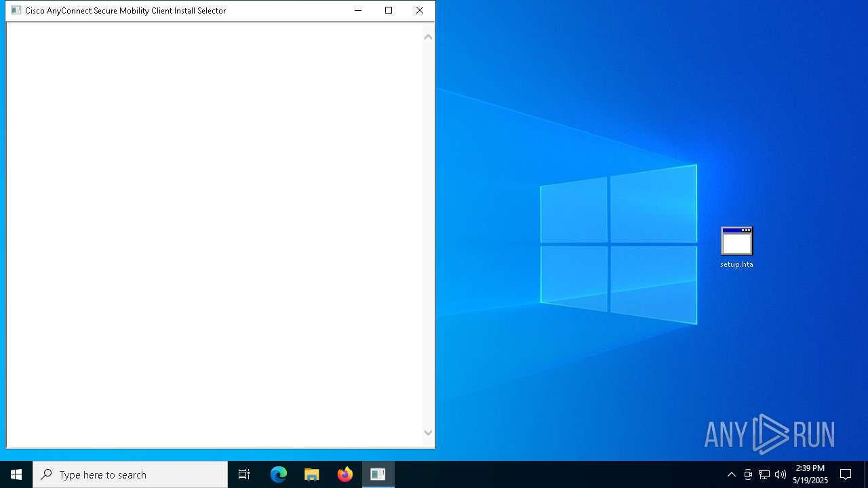Maximize the Cisco AnyConnect Install Selector window

pyautogui.click(x=389, y=10)
